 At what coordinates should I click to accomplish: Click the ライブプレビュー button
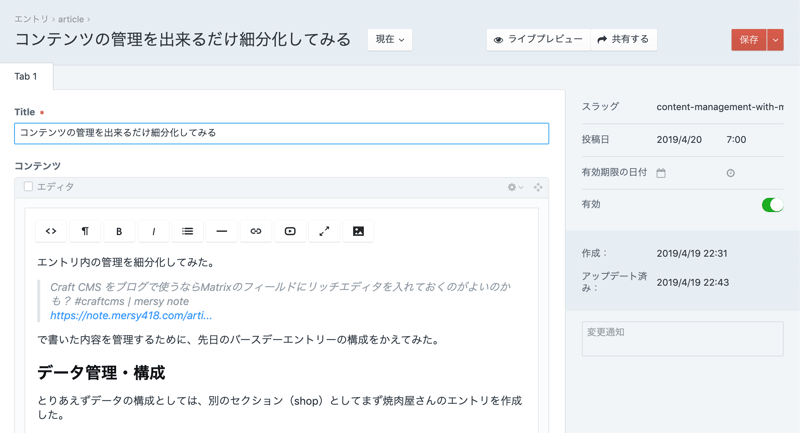tap(538, 40)
